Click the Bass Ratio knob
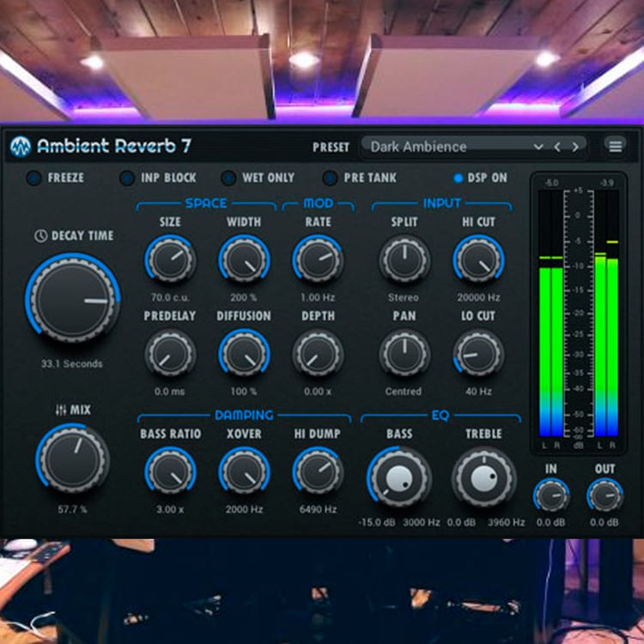 click(x=170, y=471)
